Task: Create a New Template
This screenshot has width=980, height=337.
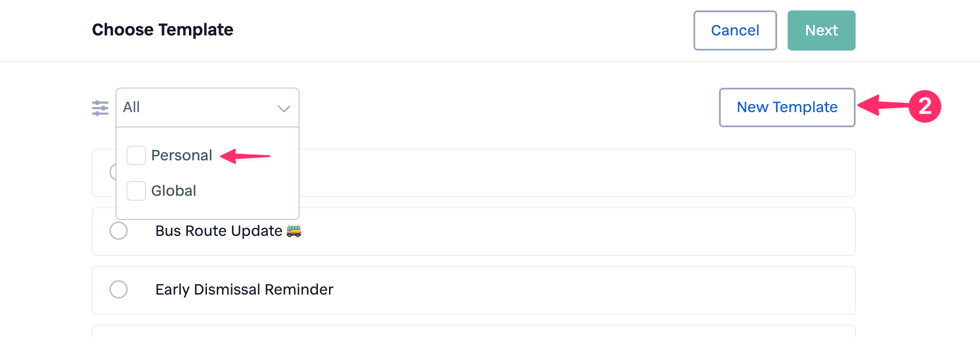Action: pos(786,107)
